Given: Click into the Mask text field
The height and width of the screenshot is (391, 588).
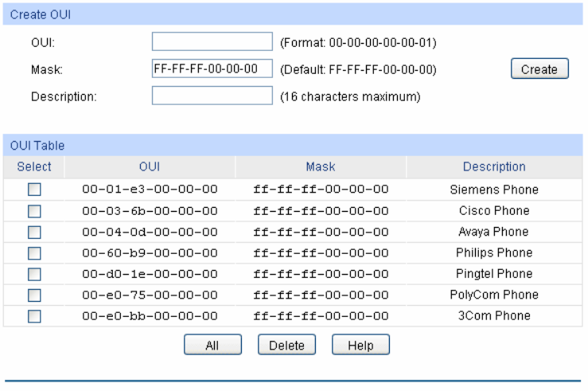Looking at the screenshot, I should (212, 68).
